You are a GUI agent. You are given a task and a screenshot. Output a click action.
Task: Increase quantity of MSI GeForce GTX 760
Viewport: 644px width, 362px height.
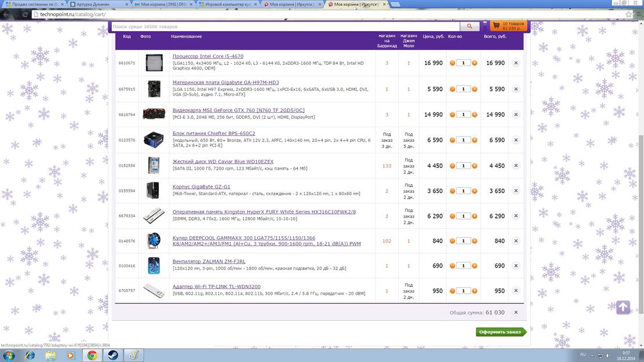coord(474,115)
